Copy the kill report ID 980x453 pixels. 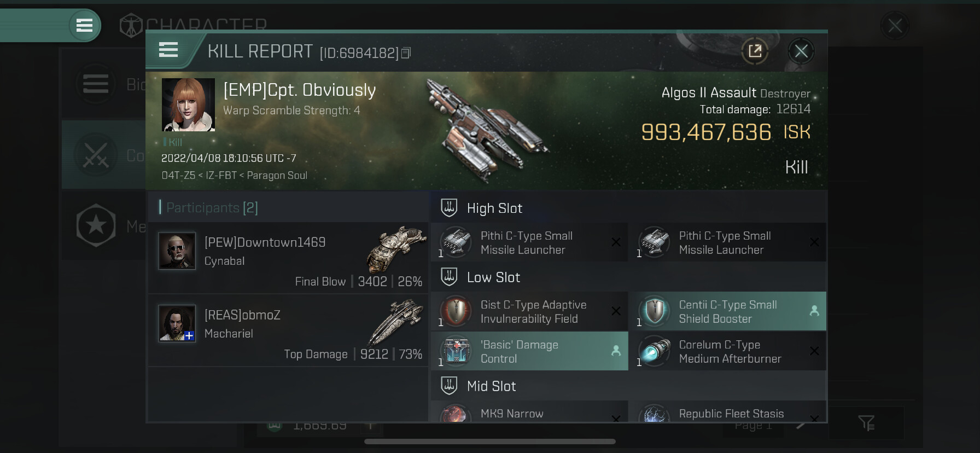click(406, 53)
